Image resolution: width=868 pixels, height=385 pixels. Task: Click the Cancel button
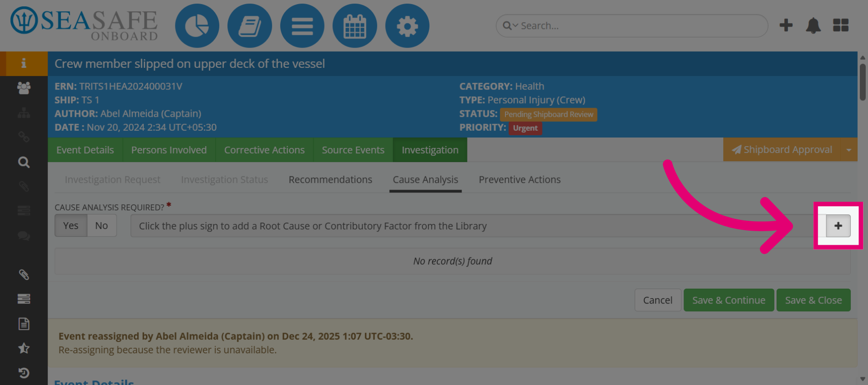657,300
